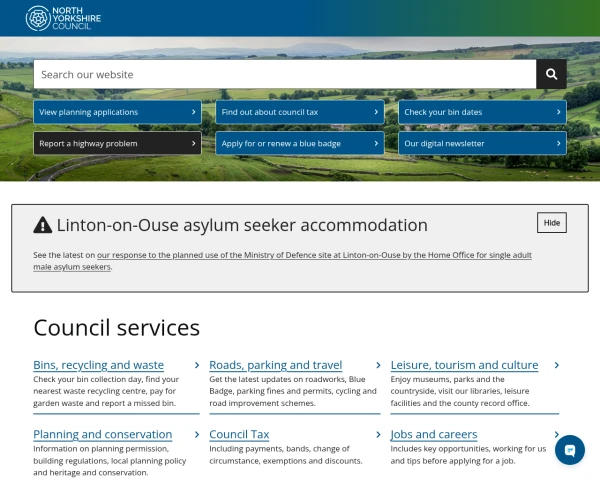Follow the Linton-on-Ouse response link
Image resolution: width=600 pixels, height=480 pixels.
pyautogui.click(x=282, y=261)
